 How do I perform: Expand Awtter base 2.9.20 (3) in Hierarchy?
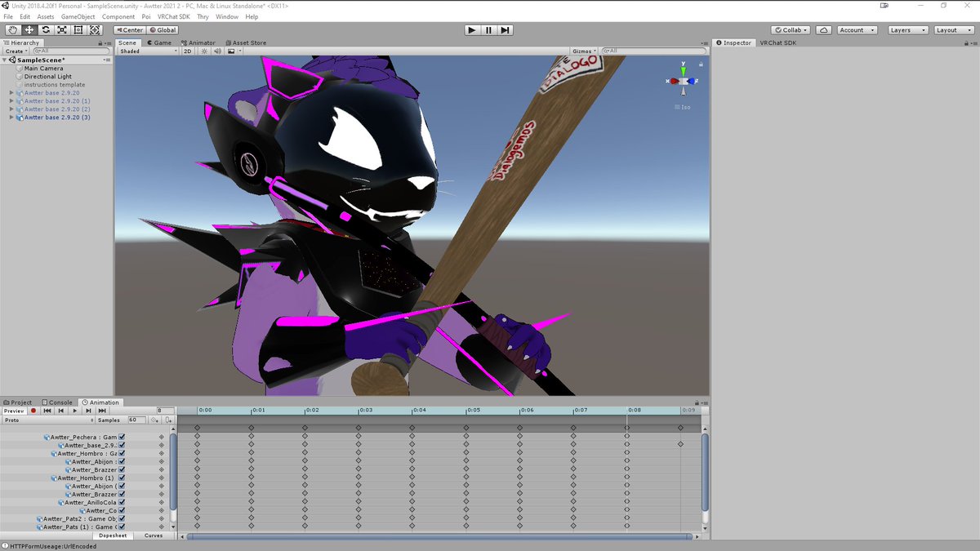(x=11, y=118)
